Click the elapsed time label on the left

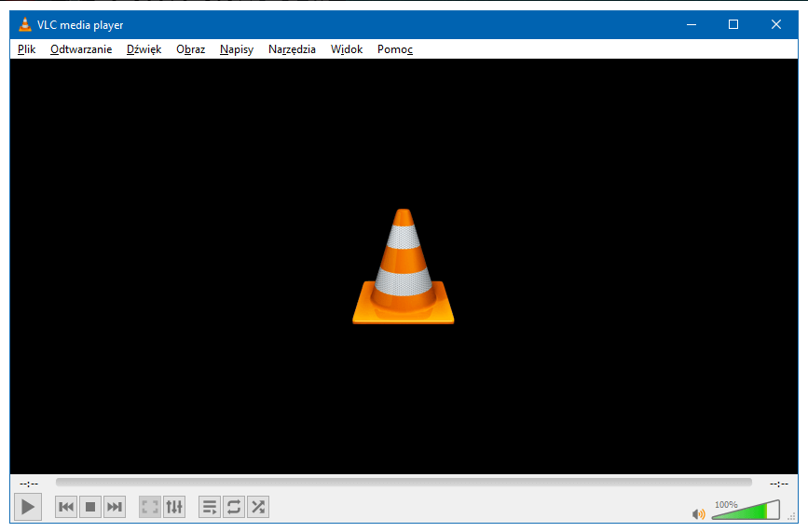[29, 484]
